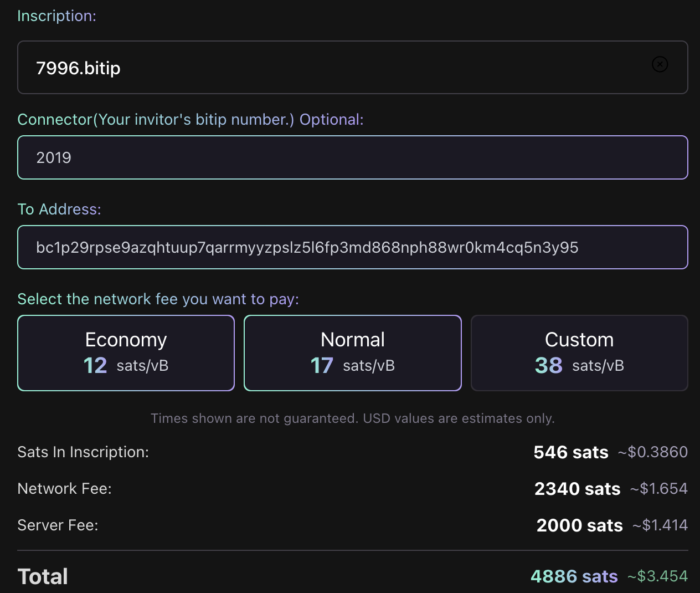Click the fee estimate disclaimer text
The width and height of the screenshot is (700, 593).
coord(352,418)
